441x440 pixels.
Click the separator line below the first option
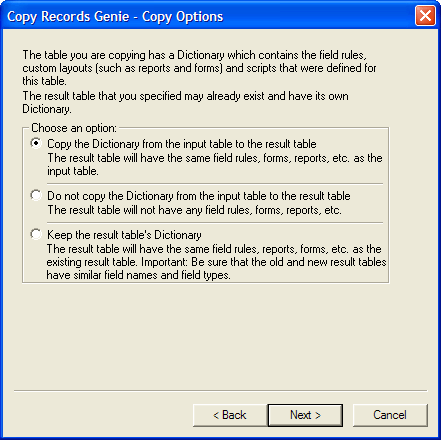[215, 184]
